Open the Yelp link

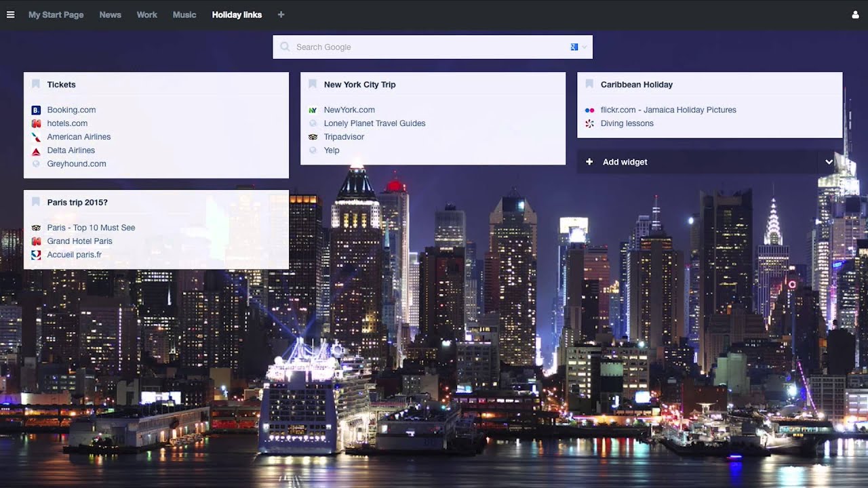click(332, 150)
